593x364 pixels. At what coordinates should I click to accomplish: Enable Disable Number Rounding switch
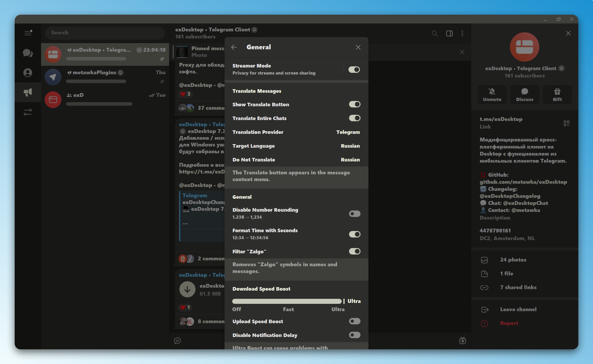pyautogui.click(x=355, y=214)
